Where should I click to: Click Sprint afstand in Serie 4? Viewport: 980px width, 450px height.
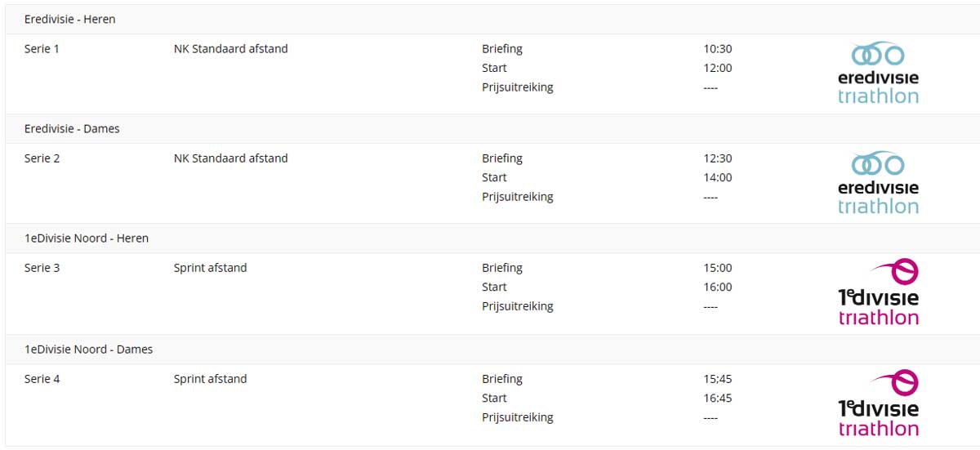pos(210,379)
